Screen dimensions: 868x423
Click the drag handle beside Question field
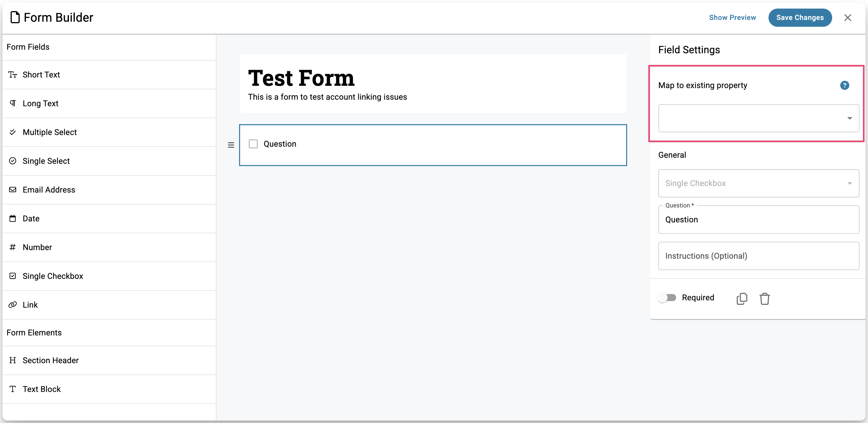(231, 145)
